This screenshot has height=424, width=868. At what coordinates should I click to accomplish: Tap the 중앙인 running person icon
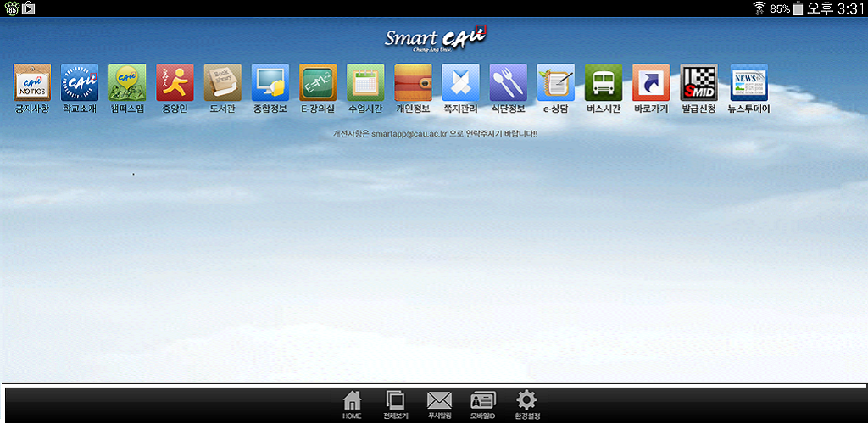pos(175,82)
